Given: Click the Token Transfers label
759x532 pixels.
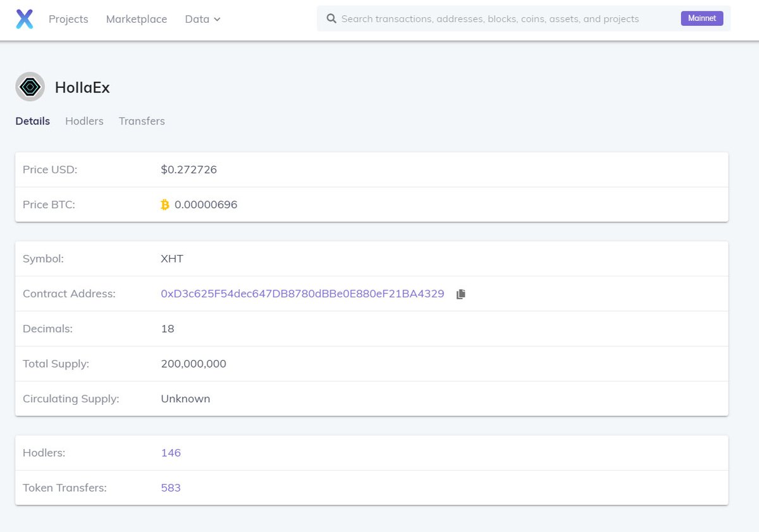Looking at the screenshot, I should click(x=65, y=488).
